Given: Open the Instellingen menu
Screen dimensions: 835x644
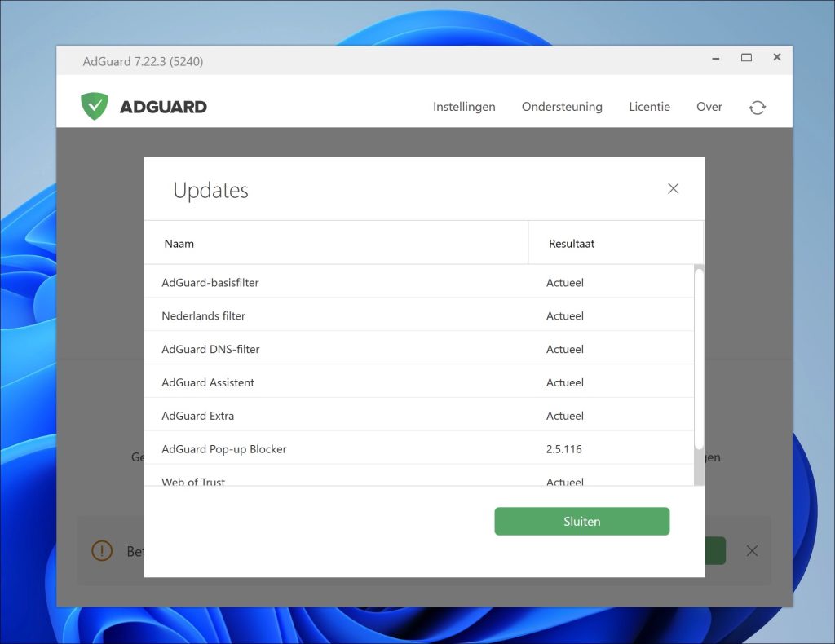Looking at the screenshot, I should point(463,107).
